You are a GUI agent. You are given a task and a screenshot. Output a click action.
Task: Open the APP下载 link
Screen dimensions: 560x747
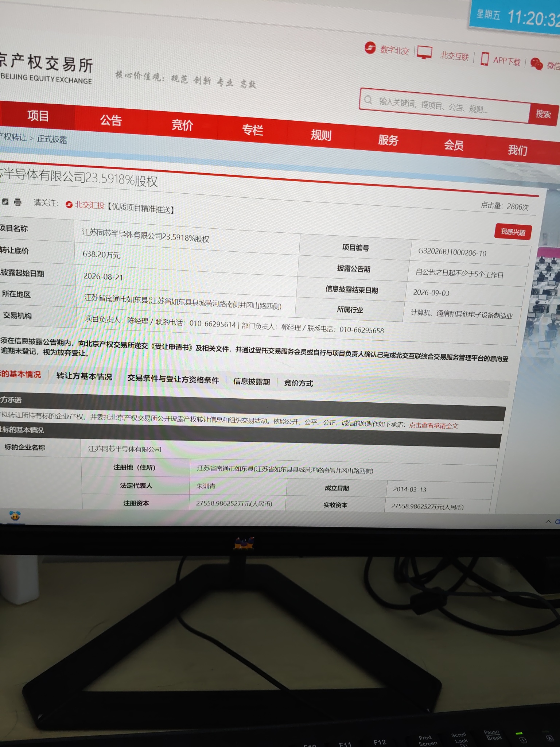(507, 61)
